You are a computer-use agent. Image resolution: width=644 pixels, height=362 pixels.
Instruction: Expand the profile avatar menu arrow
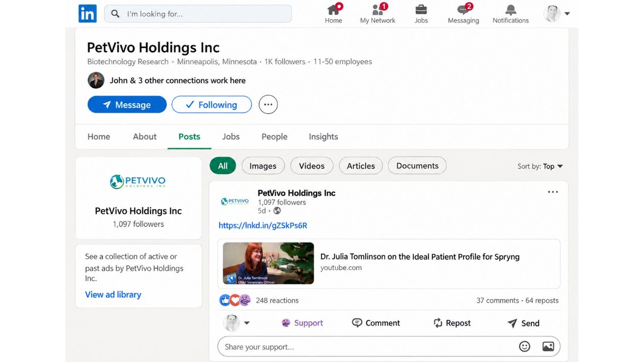click(567, 14)
